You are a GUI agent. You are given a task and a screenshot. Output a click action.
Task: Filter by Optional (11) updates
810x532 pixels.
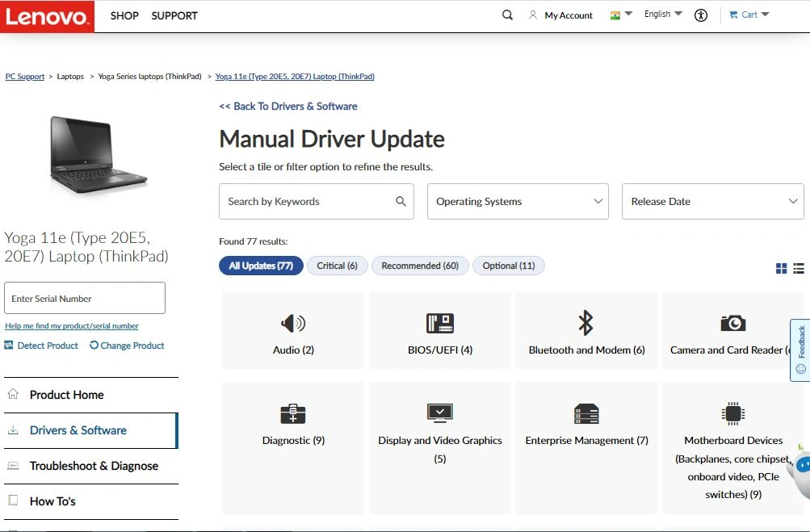point(508,266)
